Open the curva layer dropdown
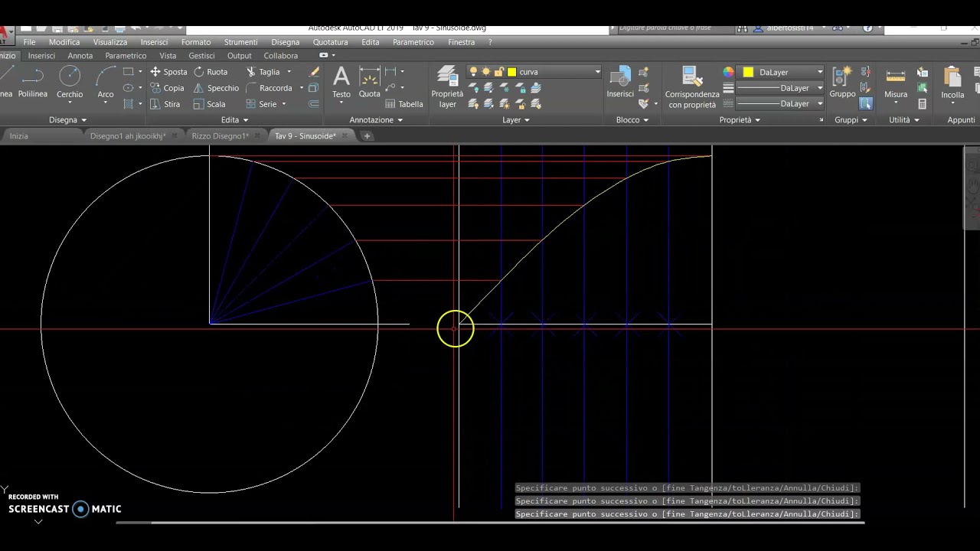The width and height of the screenshot is (980, 551). click(597, 72)
